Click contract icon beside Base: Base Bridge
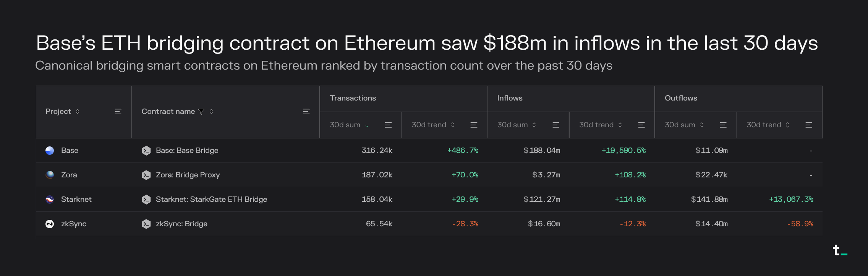Image resolution: width=868 pixels, height=276 pixels. coord(146,151)
